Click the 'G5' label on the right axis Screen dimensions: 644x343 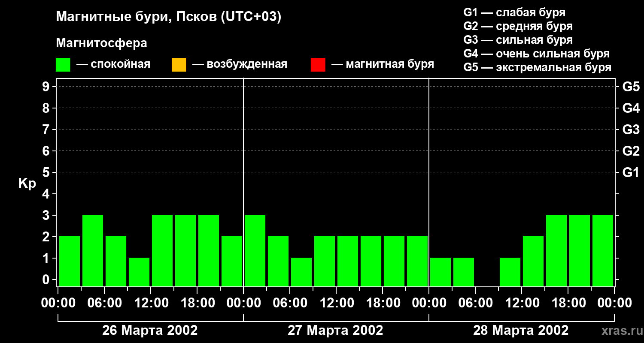(631, 87)
